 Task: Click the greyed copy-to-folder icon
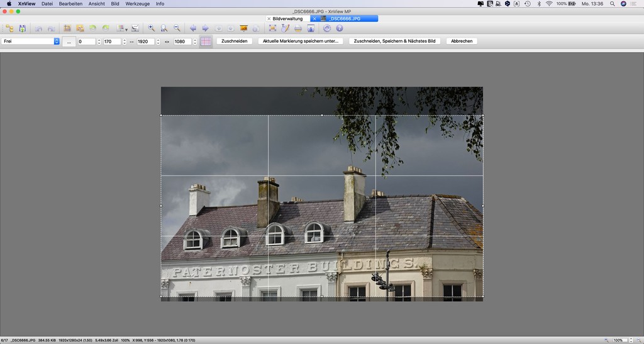pos(257,28)
